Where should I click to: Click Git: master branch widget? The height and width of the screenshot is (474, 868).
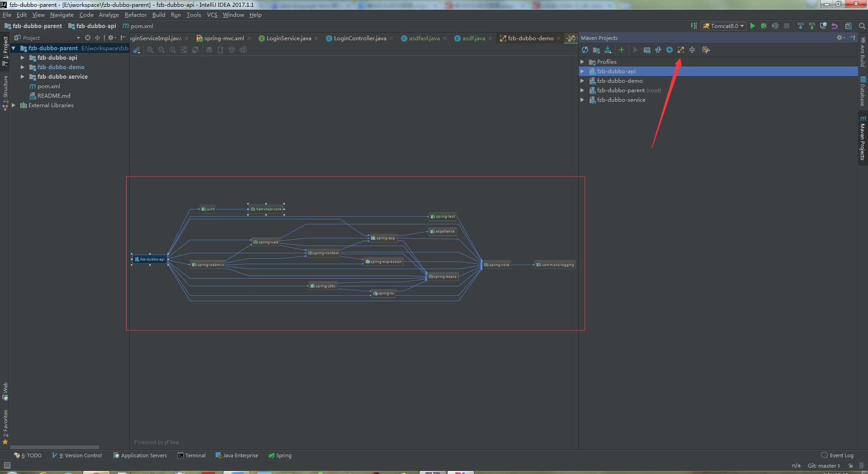(x=824, y=465)
